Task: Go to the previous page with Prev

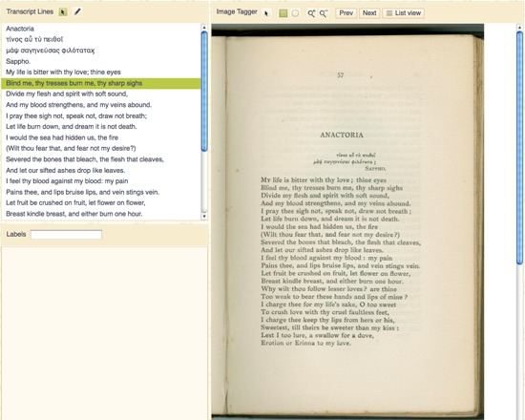Action: (346, 13)
